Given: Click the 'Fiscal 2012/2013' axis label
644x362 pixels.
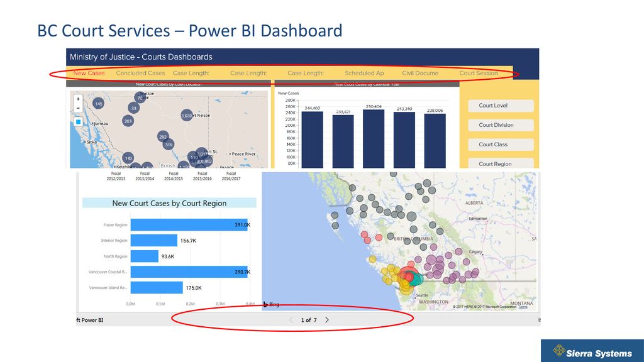Looking at the screenshot, I should pos(116,176).
